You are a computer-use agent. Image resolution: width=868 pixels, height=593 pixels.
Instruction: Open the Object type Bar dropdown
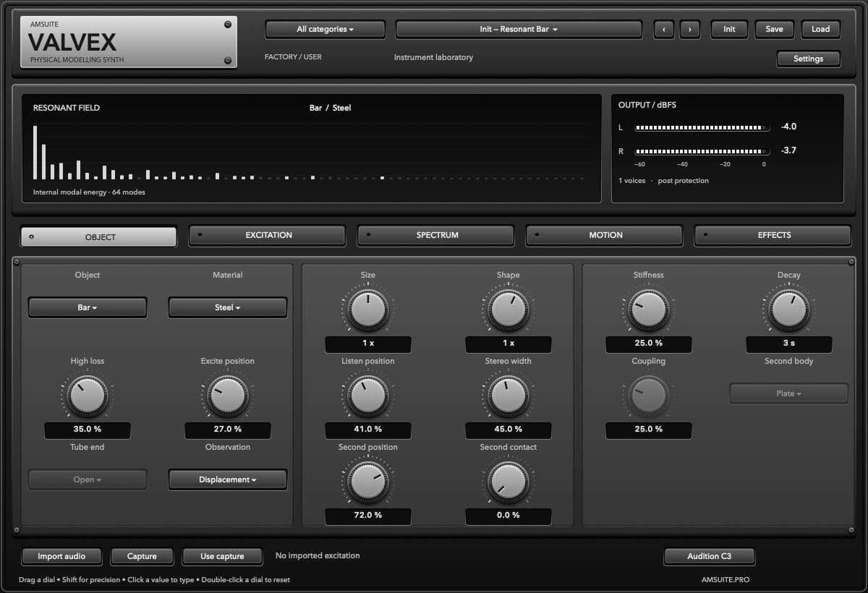click(88, 307)
